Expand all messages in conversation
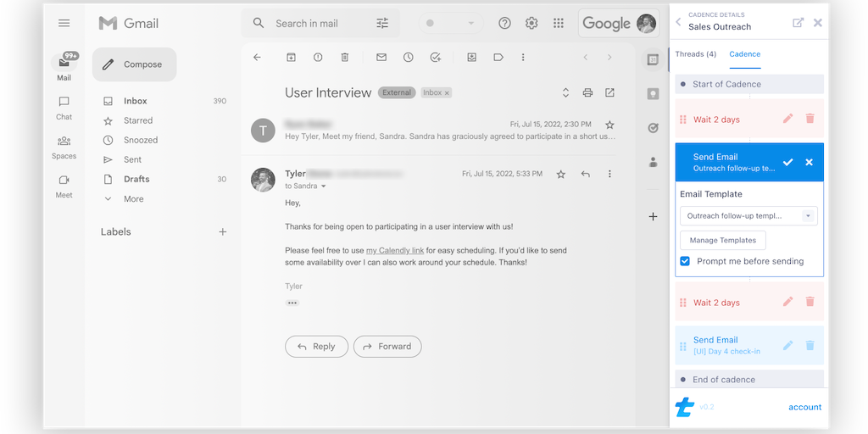Image resolution: width=868 pixels, height=434 pixels. click(565, 92)
